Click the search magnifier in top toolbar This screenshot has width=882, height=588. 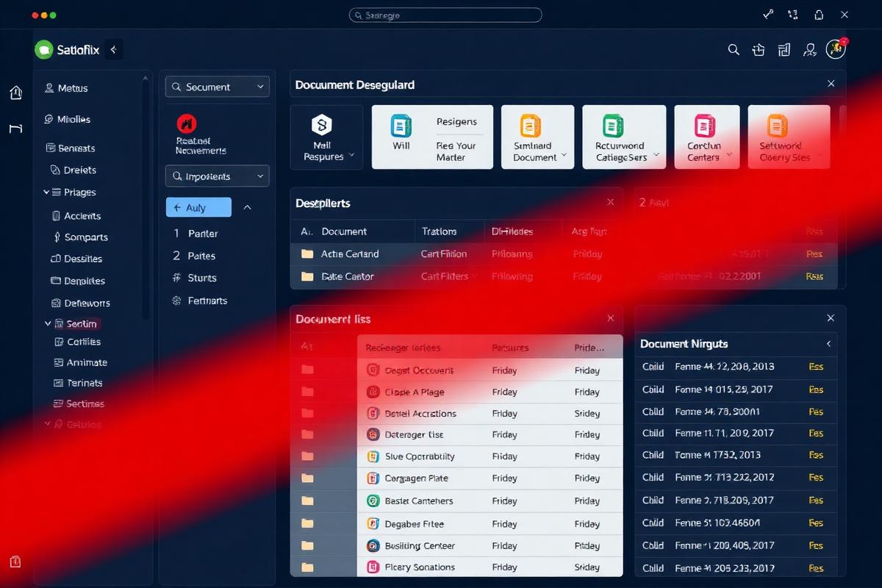[x=734, y=50]
